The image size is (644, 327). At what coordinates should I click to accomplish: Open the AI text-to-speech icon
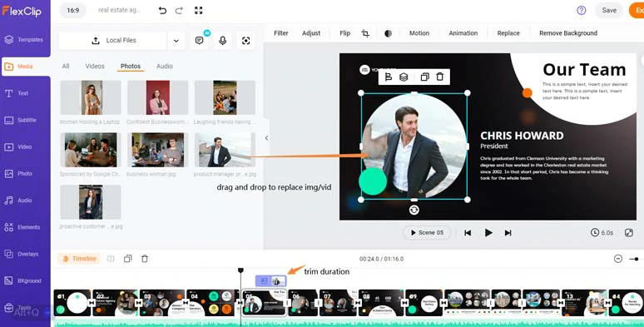[x=200, y=40]
